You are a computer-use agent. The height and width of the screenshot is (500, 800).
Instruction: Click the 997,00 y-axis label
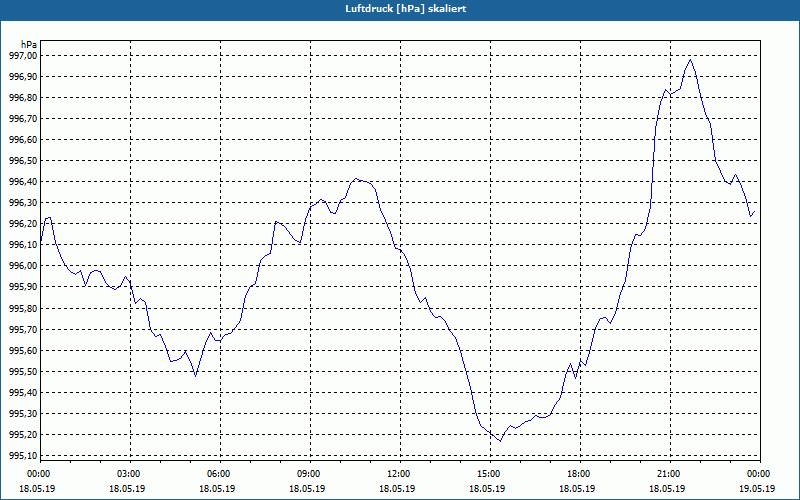pos(21,55)
